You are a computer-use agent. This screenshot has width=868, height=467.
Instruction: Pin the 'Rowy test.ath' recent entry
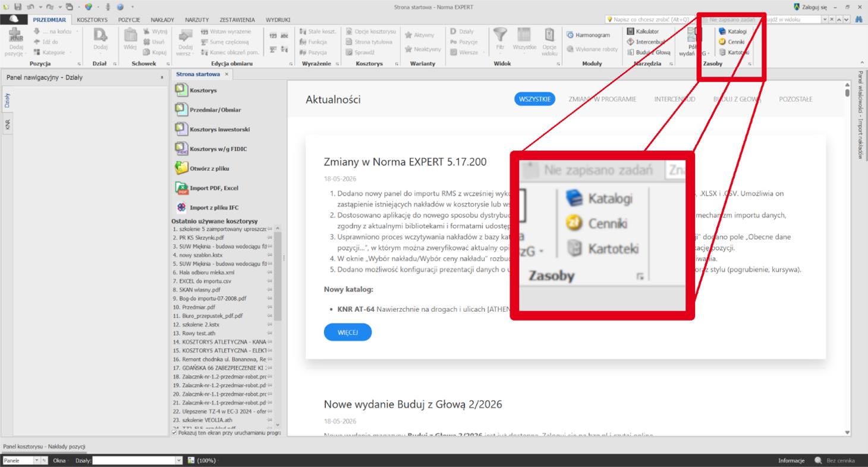tap(270, 333)
